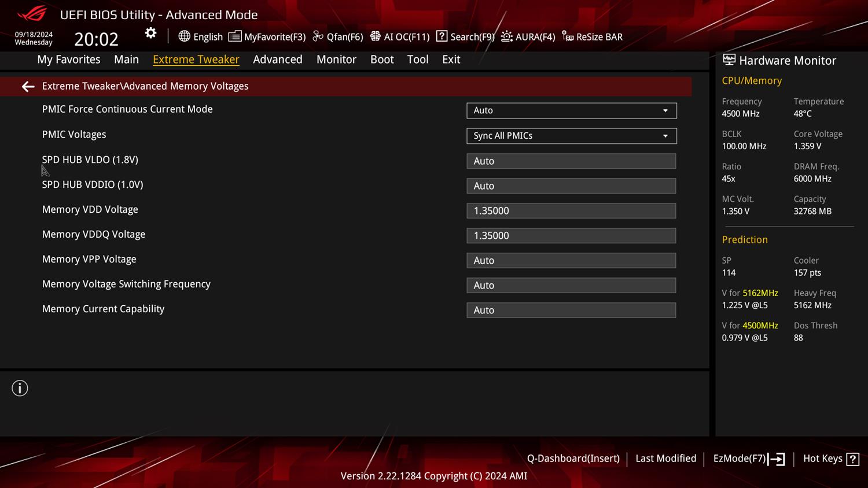Expand PMIC Force Continuous Current Mode dropdown

(x=571, y=110)
